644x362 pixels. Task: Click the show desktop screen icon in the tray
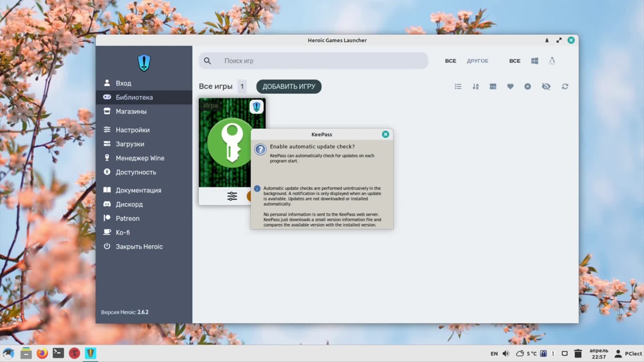(x=565, y=354)
